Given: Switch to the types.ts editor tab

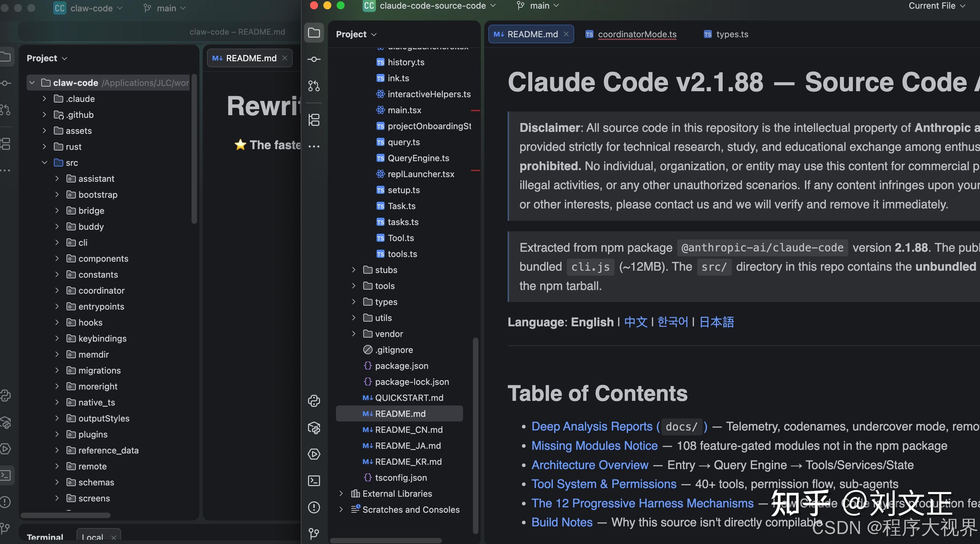Looking at the screenshot, I should click(x=726, y=34).
